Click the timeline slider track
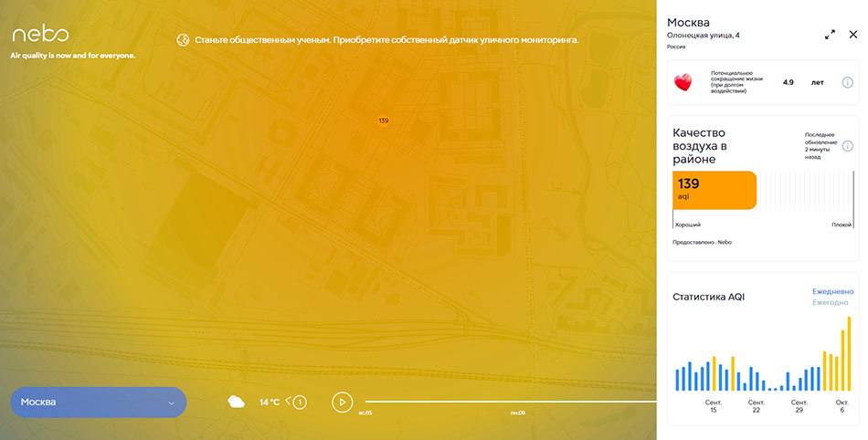Screen dimensions: 868x440 coord(510,402)
